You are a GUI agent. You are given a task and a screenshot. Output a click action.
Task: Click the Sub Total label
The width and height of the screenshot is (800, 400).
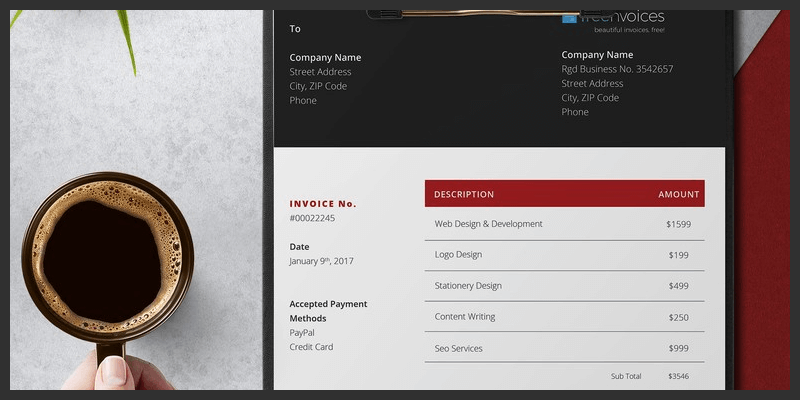tap(626, 376)
